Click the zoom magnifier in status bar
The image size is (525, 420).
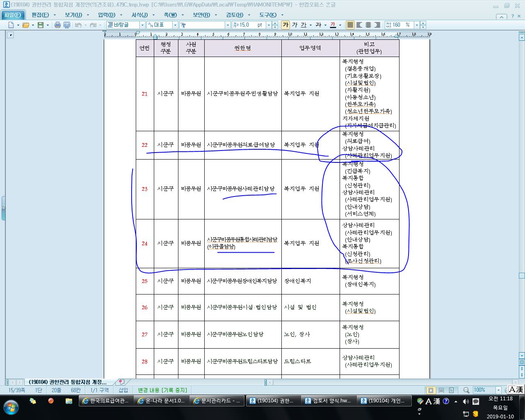[x=466, y=390]
